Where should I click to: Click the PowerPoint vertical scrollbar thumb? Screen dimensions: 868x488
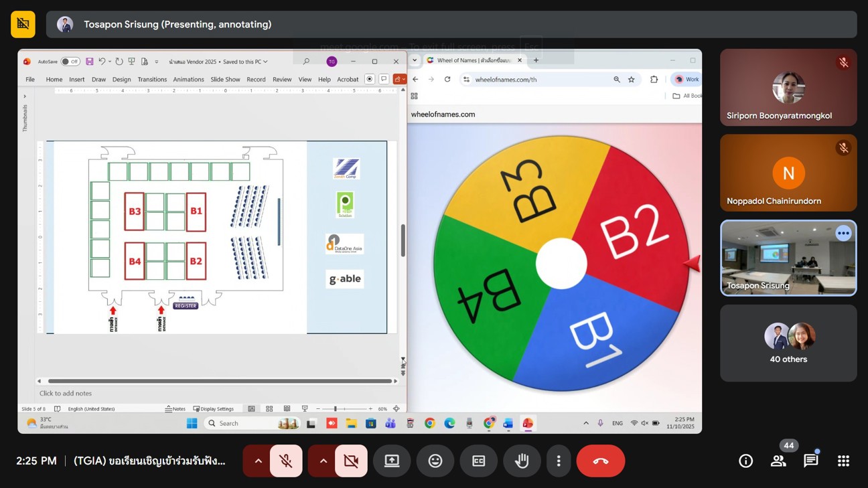coord(403,240)
